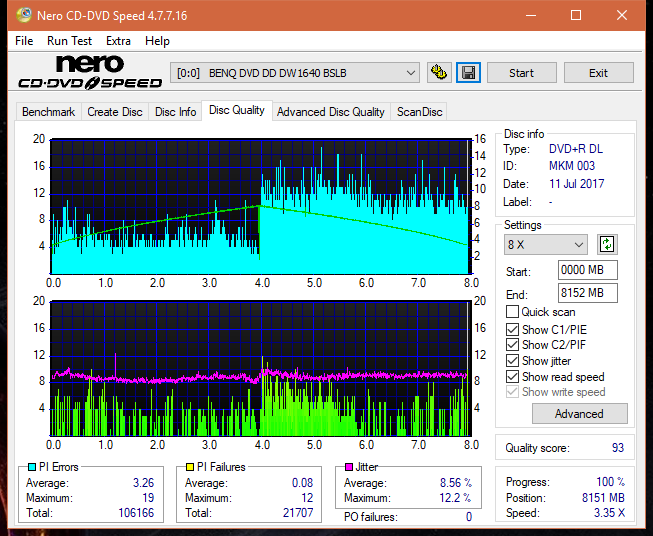
Task: Switch to the ScanDisc tab
Action: click(x=419, y=112)
